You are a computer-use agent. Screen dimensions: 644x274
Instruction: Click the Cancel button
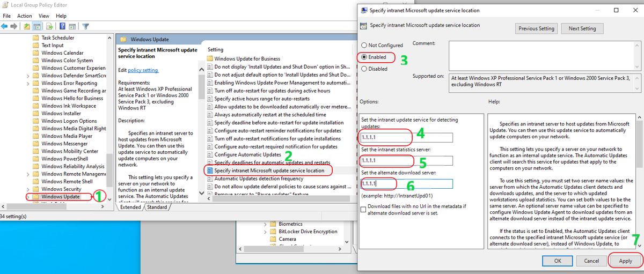click(x=592, y=261)
